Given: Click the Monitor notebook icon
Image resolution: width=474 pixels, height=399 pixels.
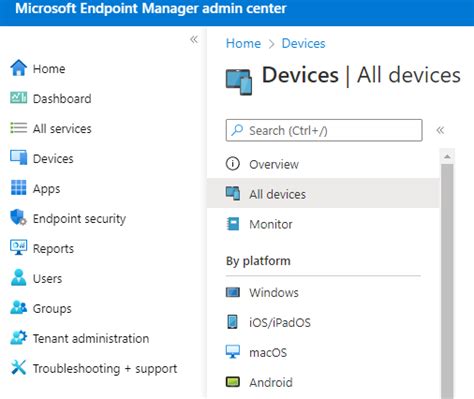Looking at the screenshot, I should click(x=233, y=224).
